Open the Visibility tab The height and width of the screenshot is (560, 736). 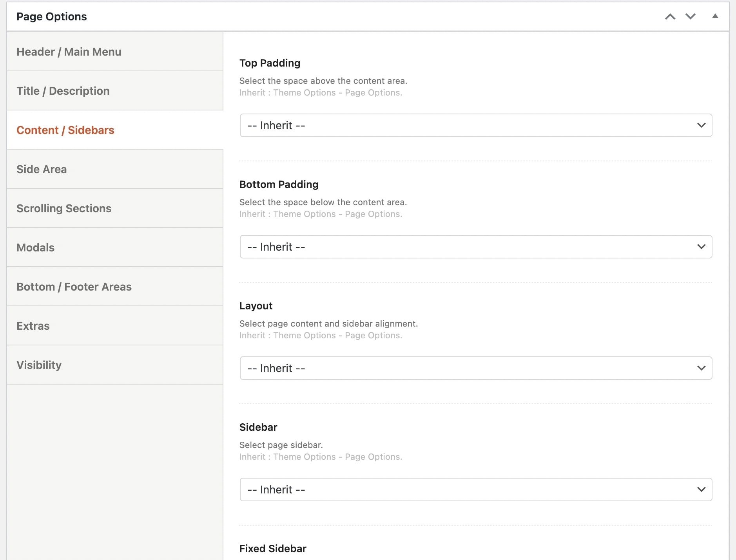(x=39, y=365)
